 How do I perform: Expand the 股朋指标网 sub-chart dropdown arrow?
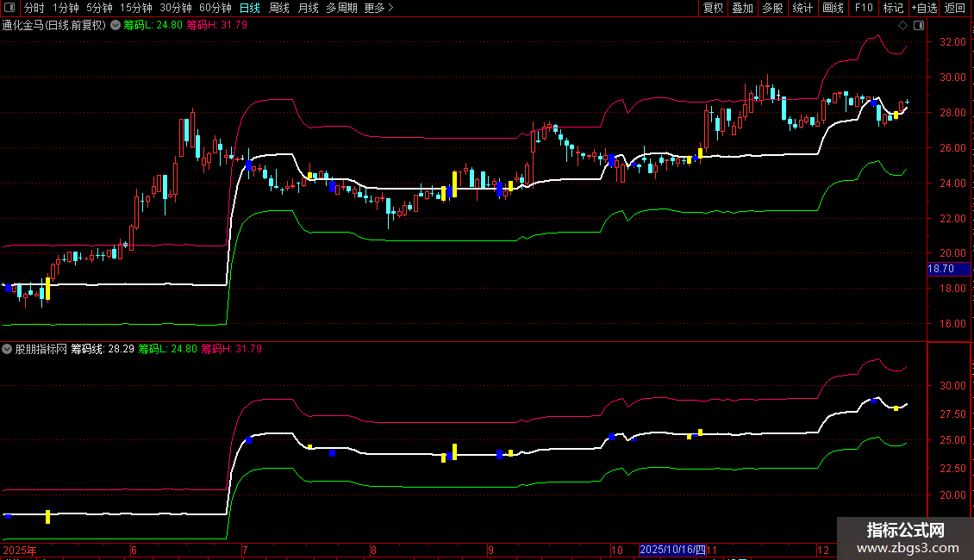[x=7, y=349]
